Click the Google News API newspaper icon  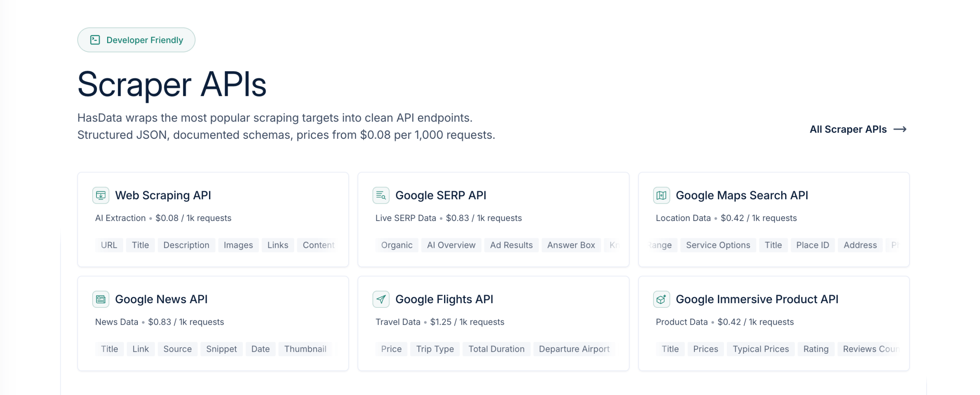click(101, 299)
